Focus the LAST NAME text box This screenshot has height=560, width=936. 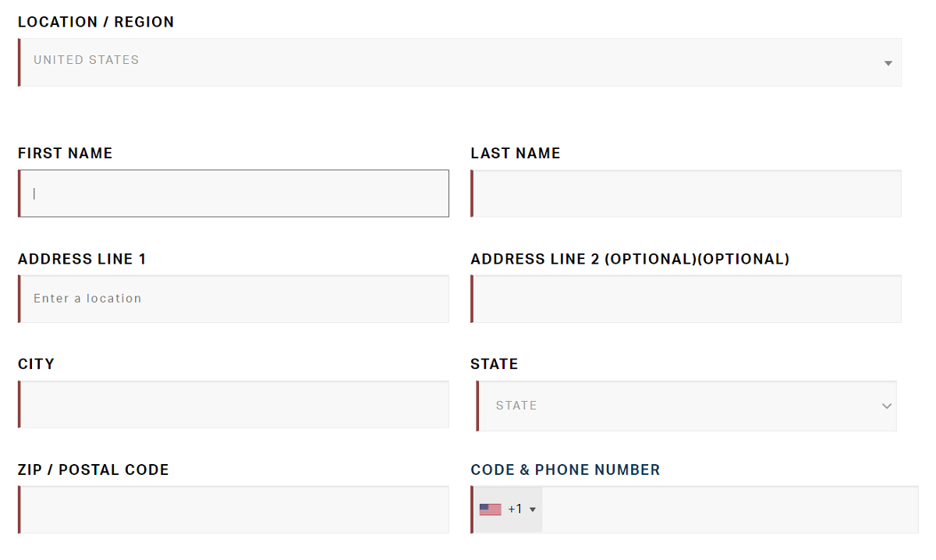click(686, 193)
